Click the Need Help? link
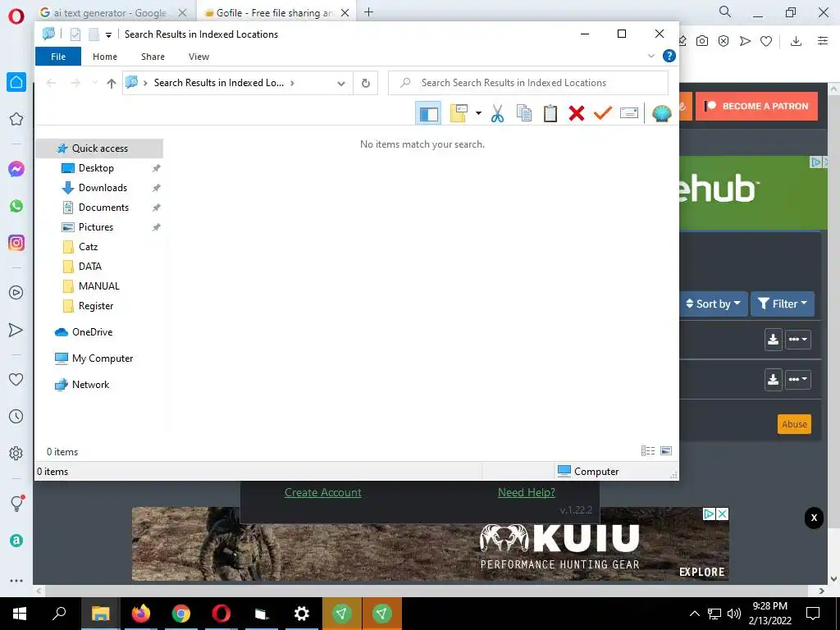The height and width of the screenshot is (630, 840). coord(526,492)
